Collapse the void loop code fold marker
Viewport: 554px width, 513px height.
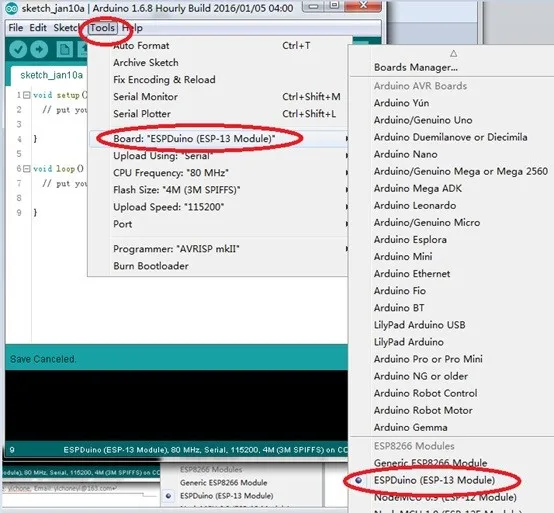pyautogui.click(x=26, y=169)
